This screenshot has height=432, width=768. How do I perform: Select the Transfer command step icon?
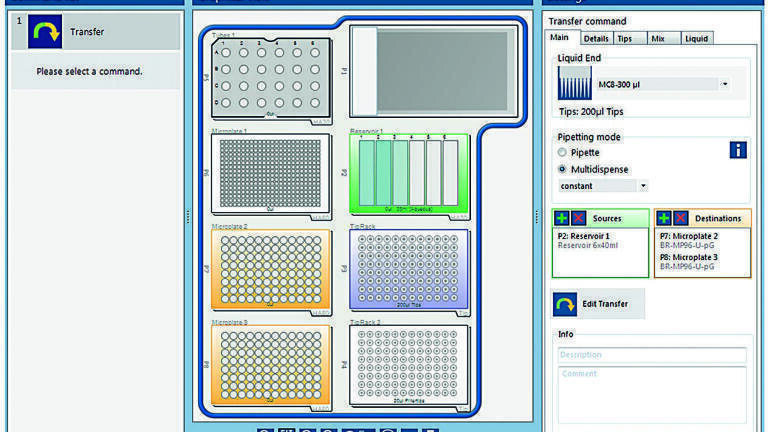tap(45, 31)
